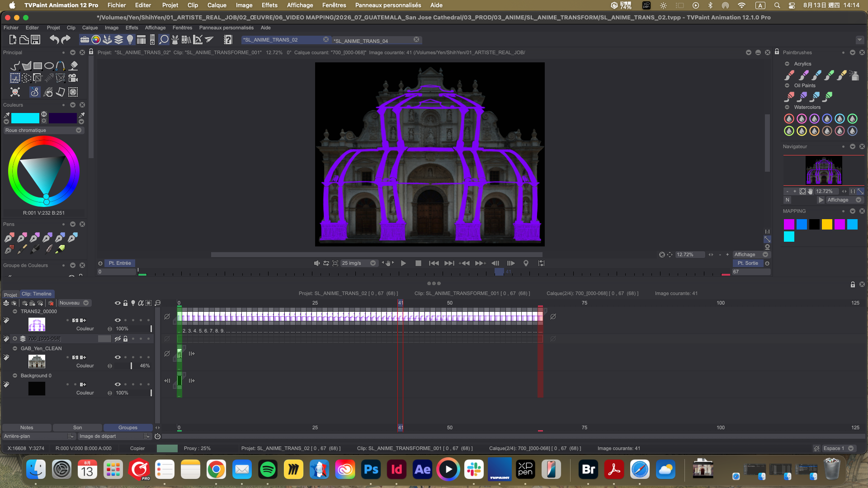Click the cyan A color swatch
Image resolution: width=868 pixels, height=488 pixels.
tap(25, 118)
